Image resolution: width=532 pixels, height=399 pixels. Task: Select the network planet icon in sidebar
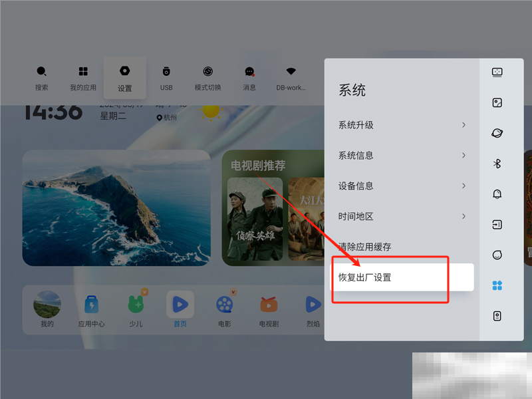click(x=497, y=133)
